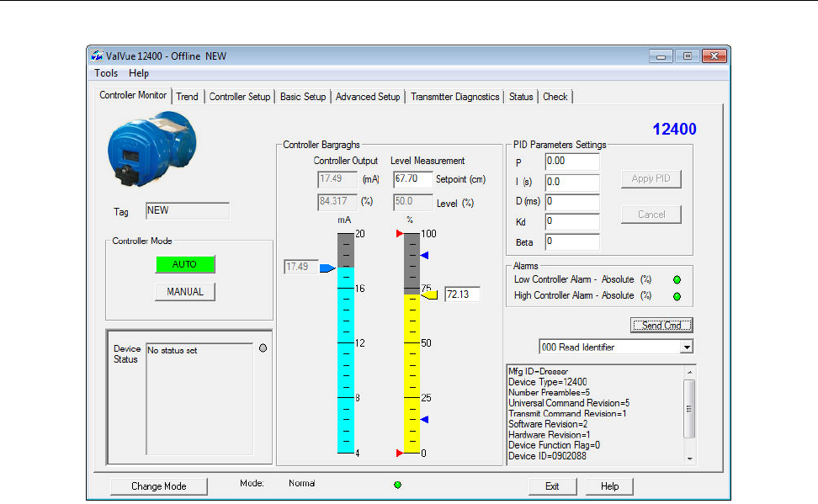
Task: Click the lower blue alarm marker on level bar
Action: click(x=425, y=420)
